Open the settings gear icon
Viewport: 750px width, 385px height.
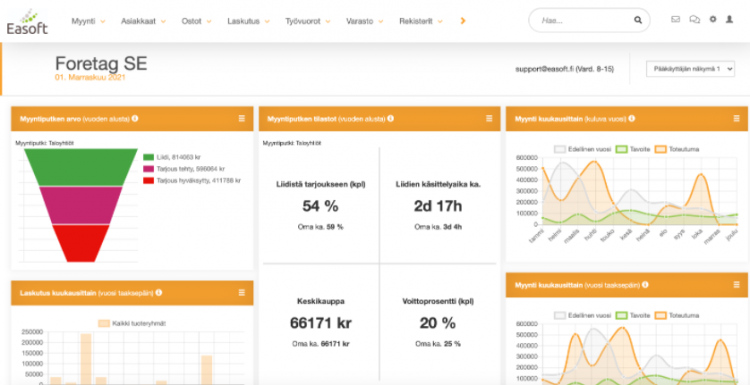[x=713, y=20]
